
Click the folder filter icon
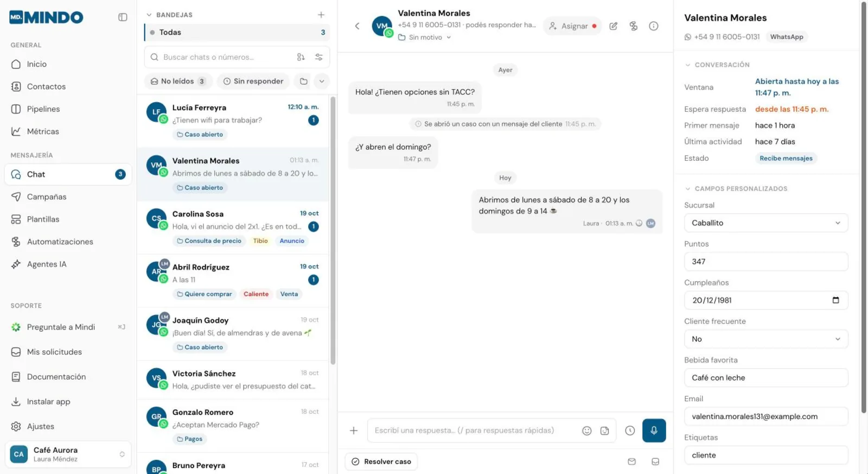(x=304, y=81)
